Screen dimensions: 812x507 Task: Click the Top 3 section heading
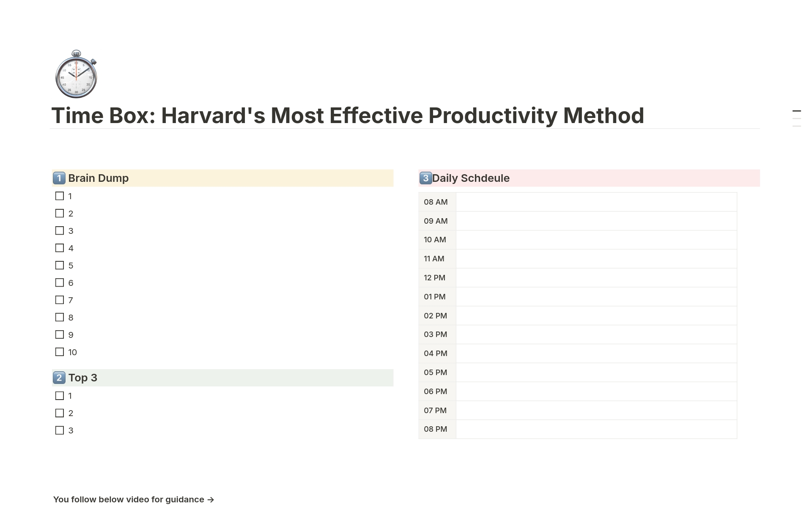83,378
